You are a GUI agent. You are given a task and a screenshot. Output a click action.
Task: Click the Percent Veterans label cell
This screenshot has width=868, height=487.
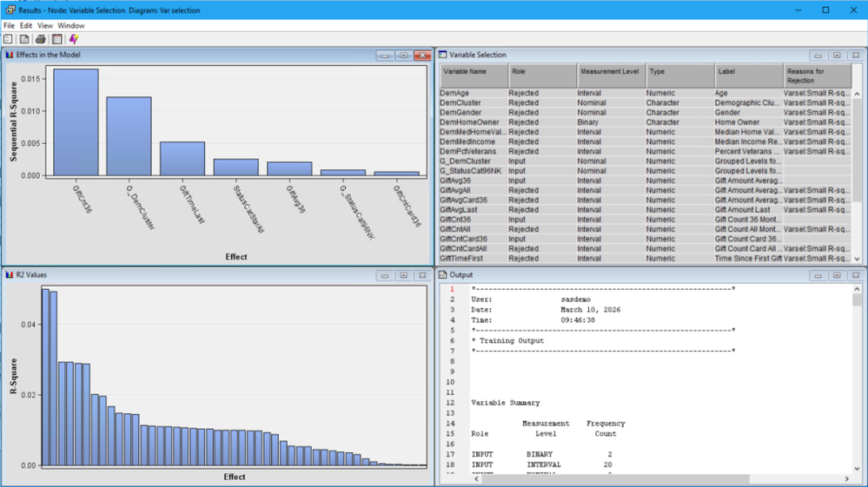pos(748,151)
